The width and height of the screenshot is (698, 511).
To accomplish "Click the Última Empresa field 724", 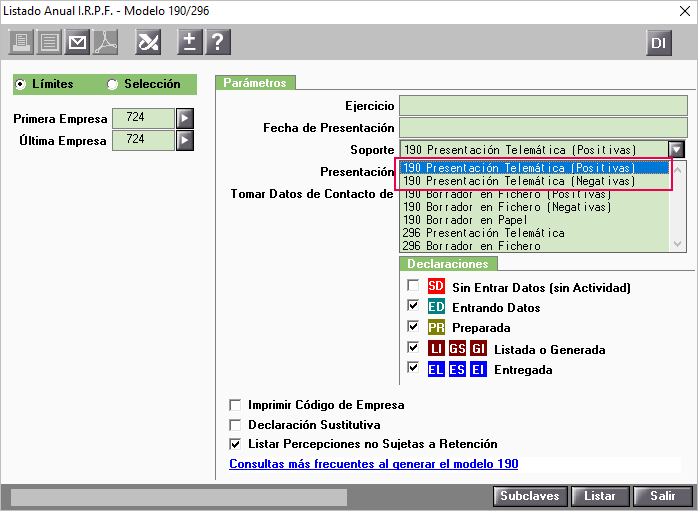I will [x=143, y=141].
